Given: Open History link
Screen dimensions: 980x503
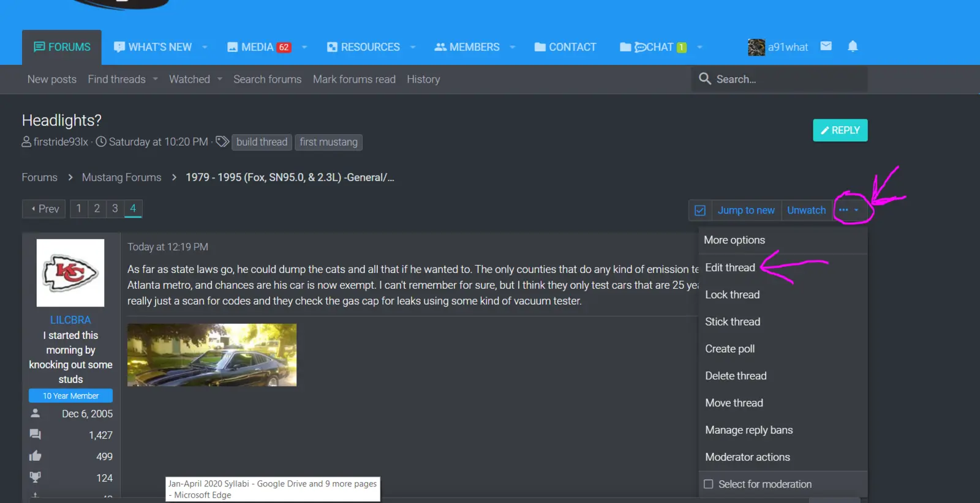Looking at the screenshot, I should (x=423, y=79).
